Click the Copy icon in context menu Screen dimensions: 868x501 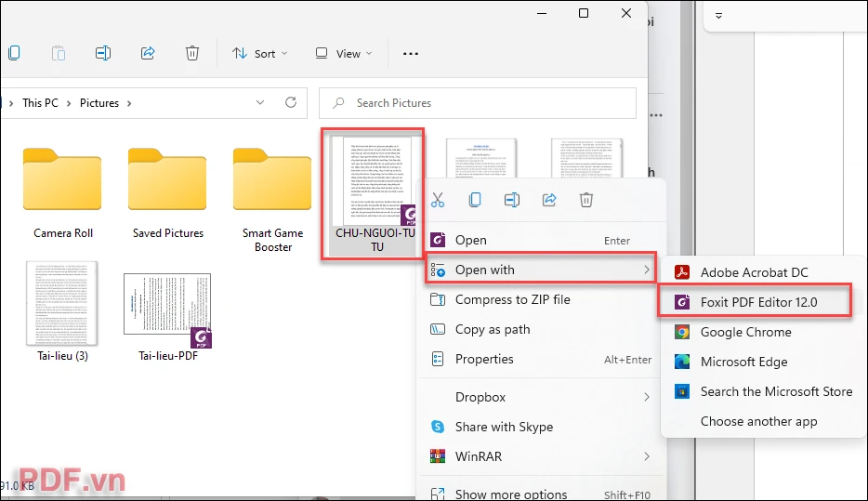[475, 200]
